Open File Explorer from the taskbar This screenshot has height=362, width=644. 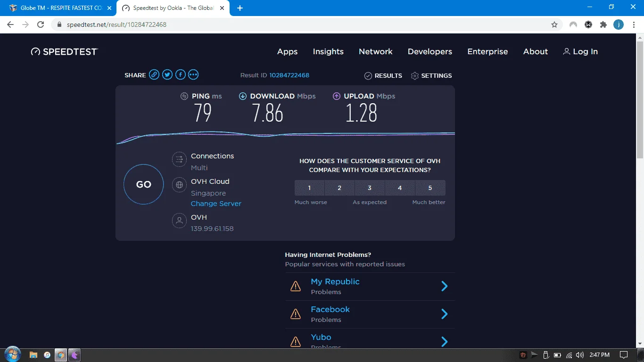(x=33, y=355)
